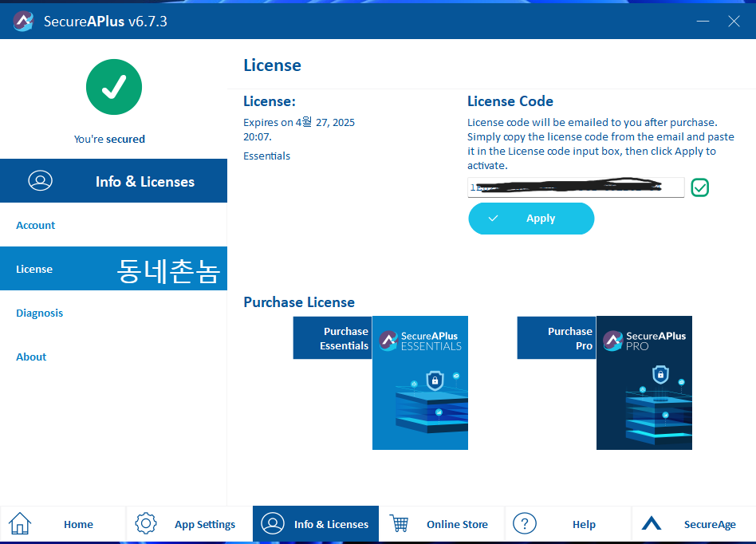Open the Diagnosis section
The image size is (756, 544).
pos(114,313)
